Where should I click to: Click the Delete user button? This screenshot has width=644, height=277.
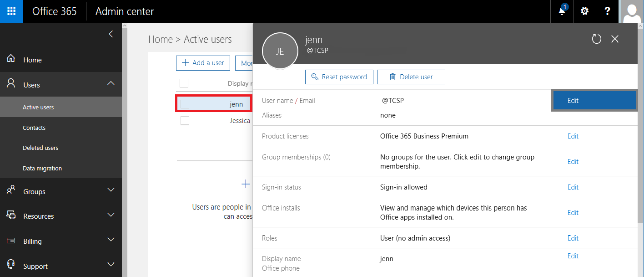411,77
